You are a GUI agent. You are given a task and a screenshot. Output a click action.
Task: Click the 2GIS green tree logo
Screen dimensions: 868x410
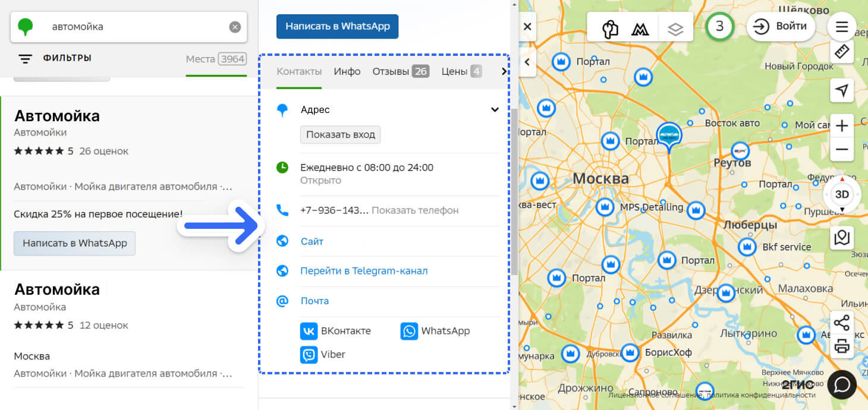tap(25, 27)
